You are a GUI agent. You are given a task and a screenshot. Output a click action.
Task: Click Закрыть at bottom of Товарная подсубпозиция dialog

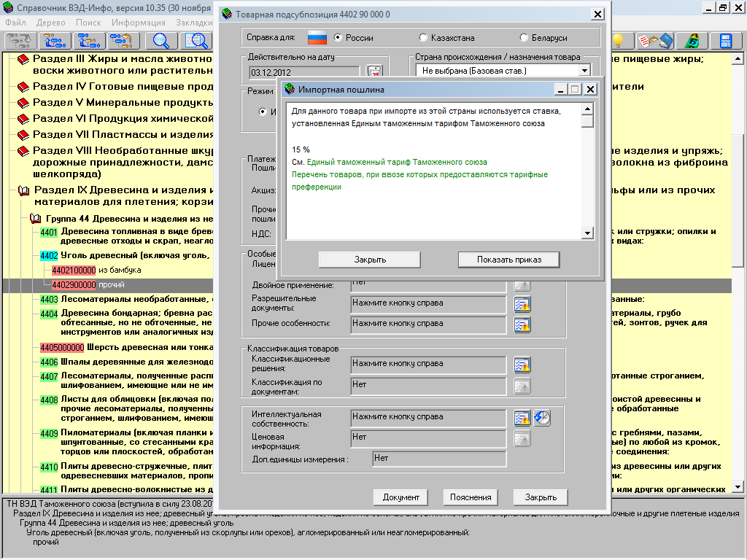coord(541,497)
